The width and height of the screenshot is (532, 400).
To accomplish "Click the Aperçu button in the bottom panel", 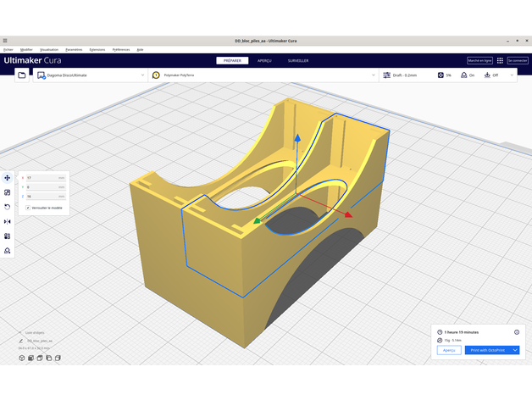I will [x=449, y=350].
